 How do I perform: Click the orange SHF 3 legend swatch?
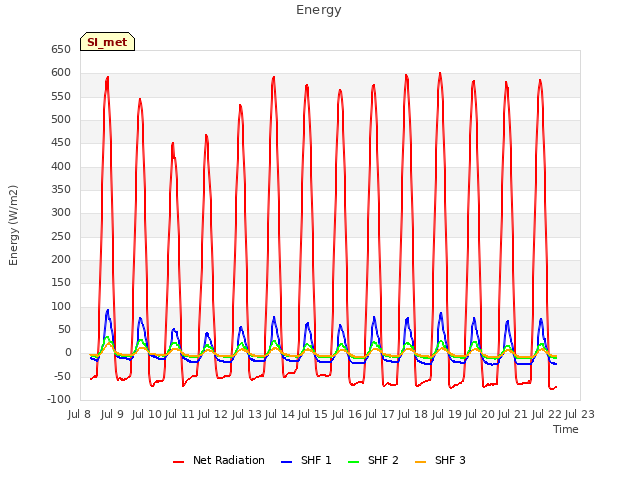click(420, 462)
